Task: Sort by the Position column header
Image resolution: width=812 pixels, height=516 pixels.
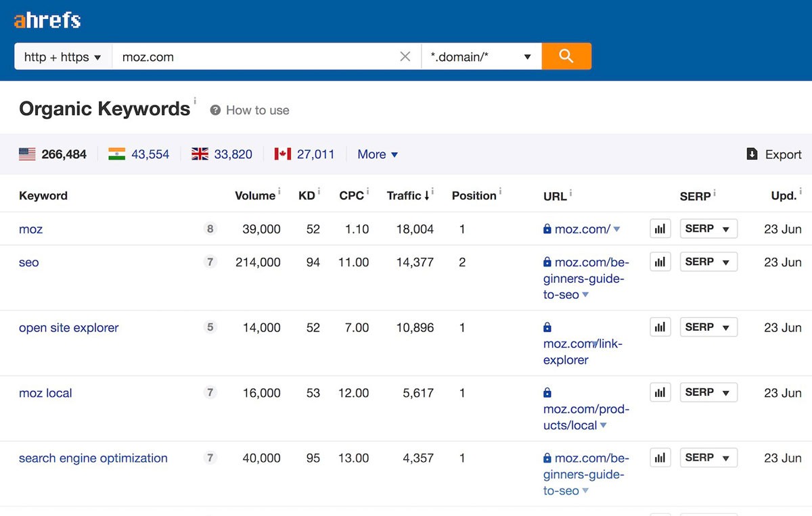Action: point(474,196)
